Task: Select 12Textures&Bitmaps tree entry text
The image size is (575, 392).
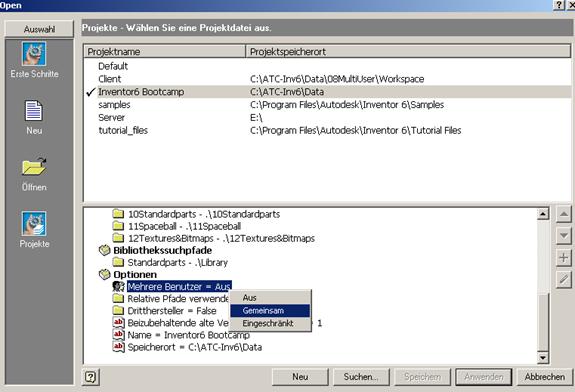Action: (221, 238)
